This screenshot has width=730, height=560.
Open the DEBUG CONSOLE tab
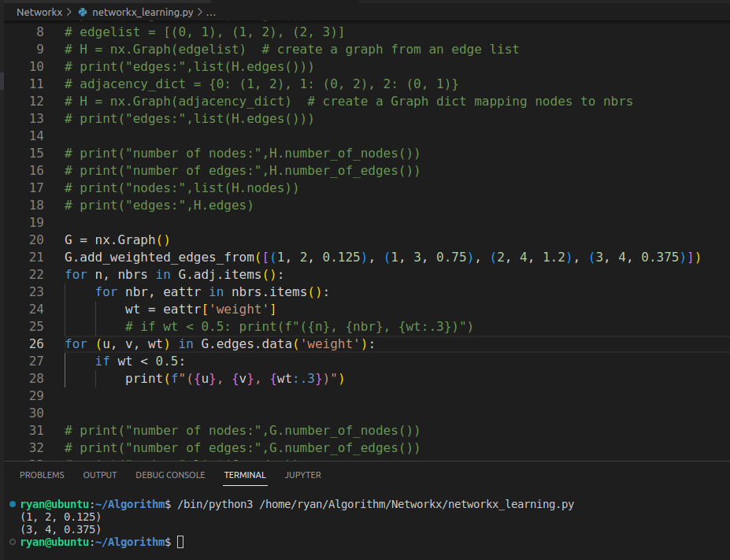click(170, 475)
